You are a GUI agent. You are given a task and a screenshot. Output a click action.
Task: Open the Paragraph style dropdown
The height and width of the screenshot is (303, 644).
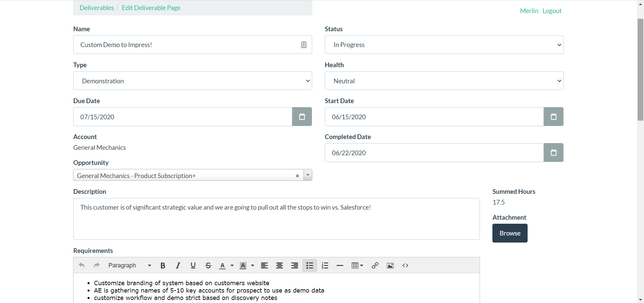tap(129, 265)
